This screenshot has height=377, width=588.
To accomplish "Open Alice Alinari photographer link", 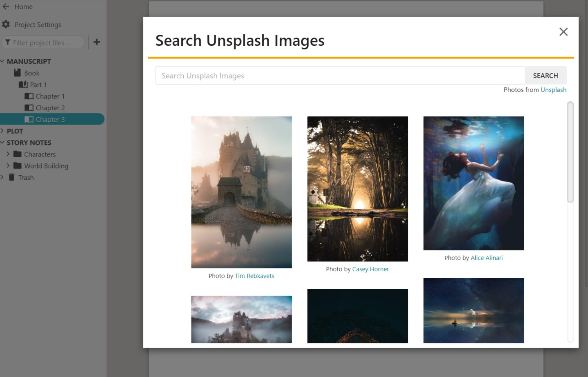I will 487,258.
